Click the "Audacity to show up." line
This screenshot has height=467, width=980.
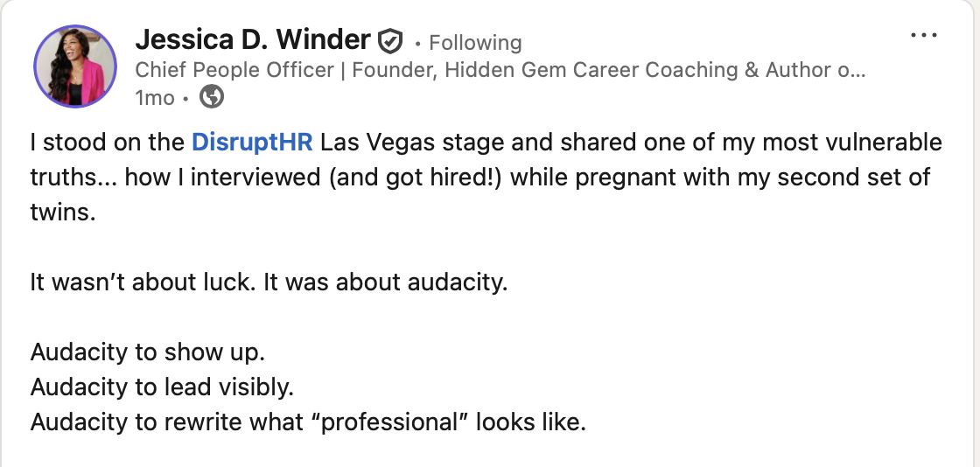click(x=147, y=352)
